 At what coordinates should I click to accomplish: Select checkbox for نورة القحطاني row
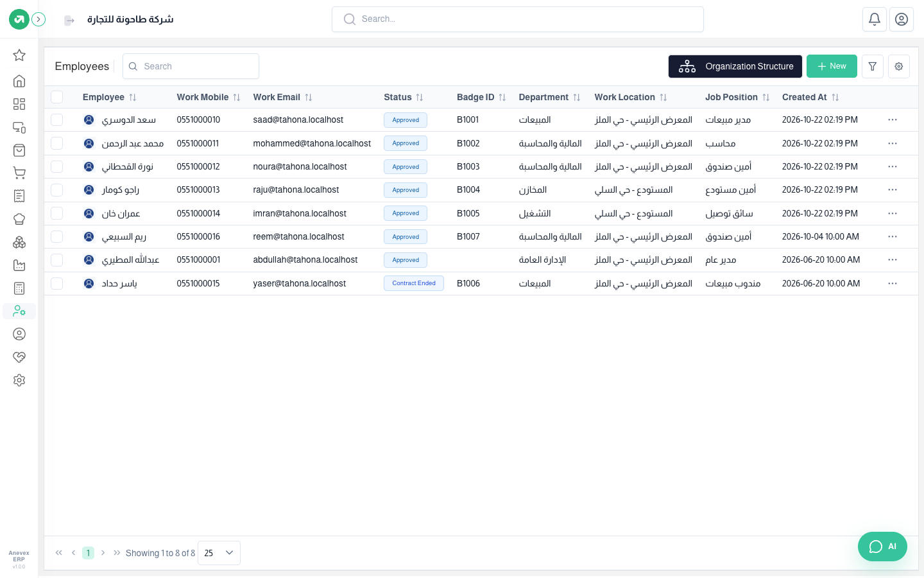(x=57, y=166)
